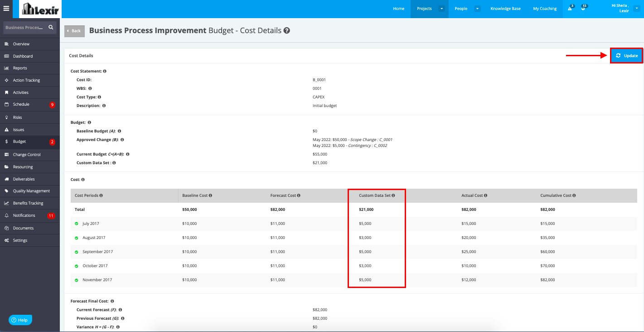This screenshot has height=332, width=644.
Task: Open People in top navigation
Action: (x=461, y=9)
